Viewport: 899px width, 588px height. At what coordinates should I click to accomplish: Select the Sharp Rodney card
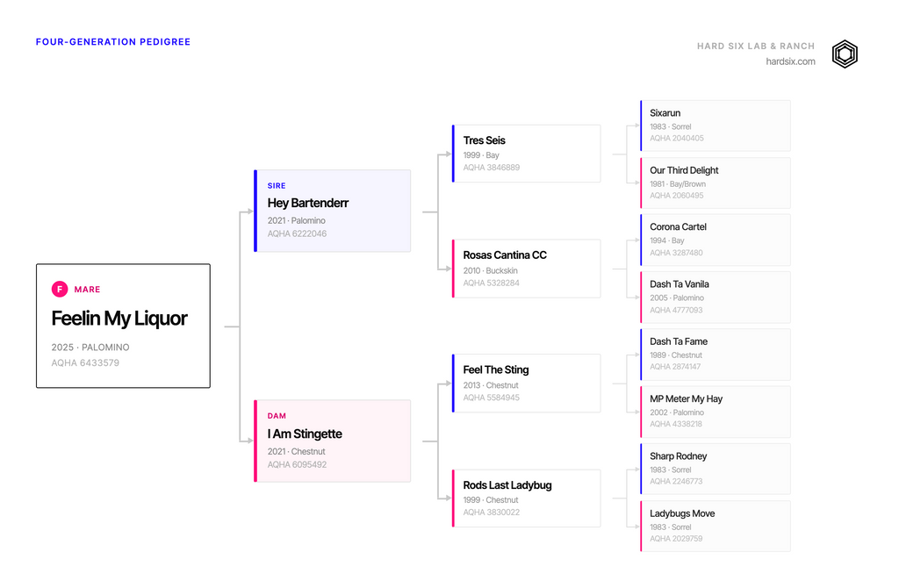716,469
